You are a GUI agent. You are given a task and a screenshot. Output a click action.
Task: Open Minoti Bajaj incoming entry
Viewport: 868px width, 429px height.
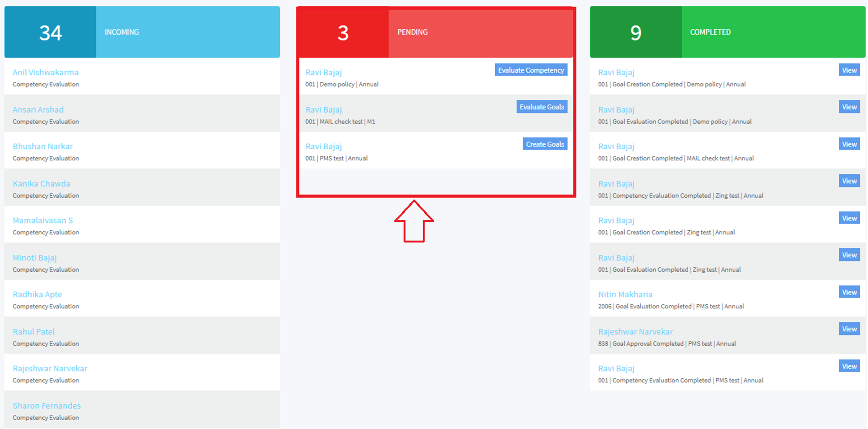point(35,258)
